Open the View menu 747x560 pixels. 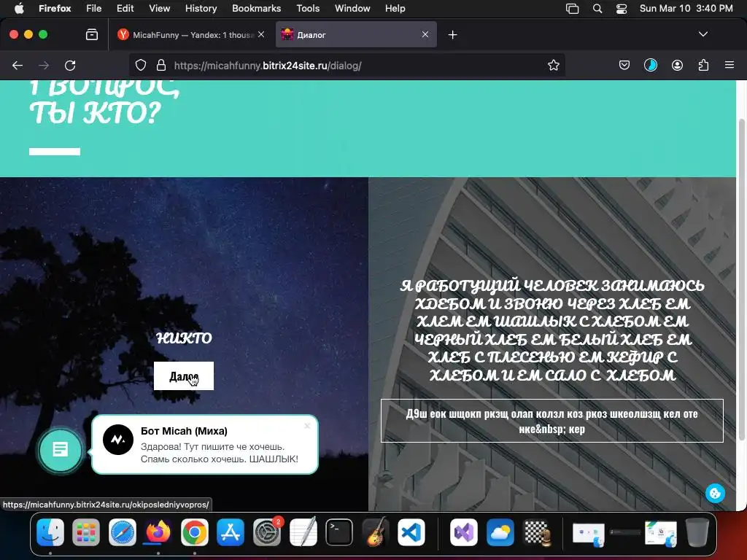pyautogui.click(x=159, y=8)
